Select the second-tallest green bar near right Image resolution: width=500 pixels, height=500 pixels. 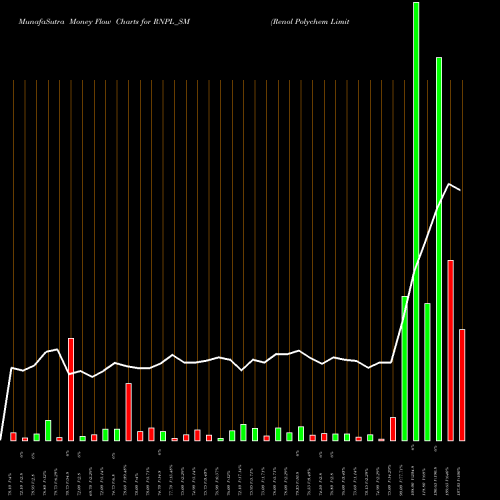[439, 249]
